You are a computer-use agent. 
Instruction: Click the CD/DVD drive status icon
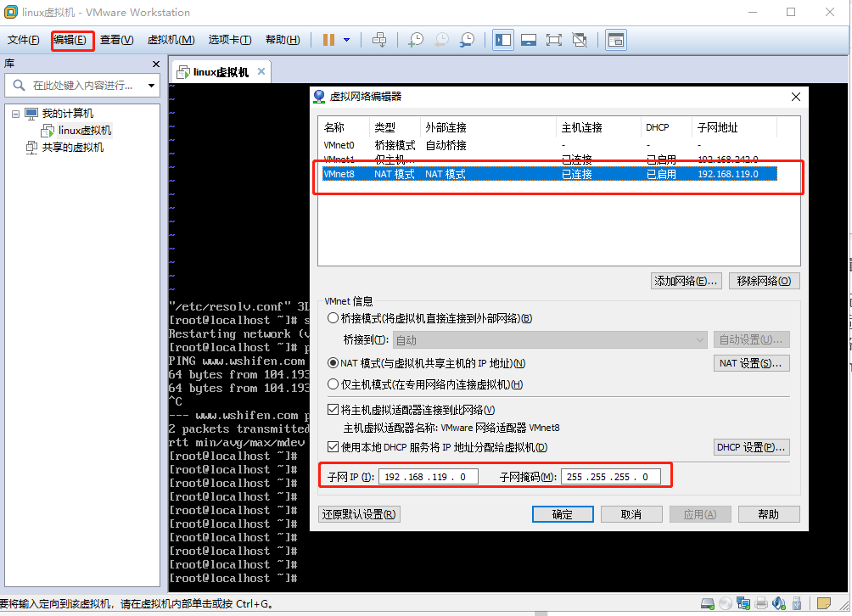(726, 603)
